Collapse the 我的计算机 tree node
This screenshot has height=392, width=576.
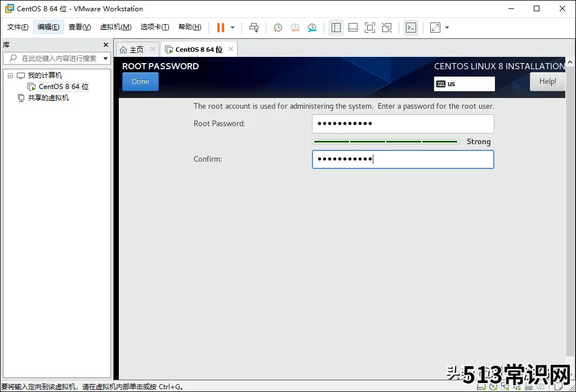point(10,75)
